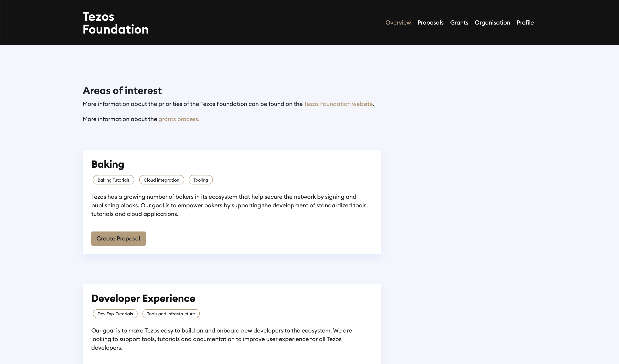The width and height of the screenshot is (619, 364).
Task: Go to the Proposals page
Action: [x=430, y=22]
